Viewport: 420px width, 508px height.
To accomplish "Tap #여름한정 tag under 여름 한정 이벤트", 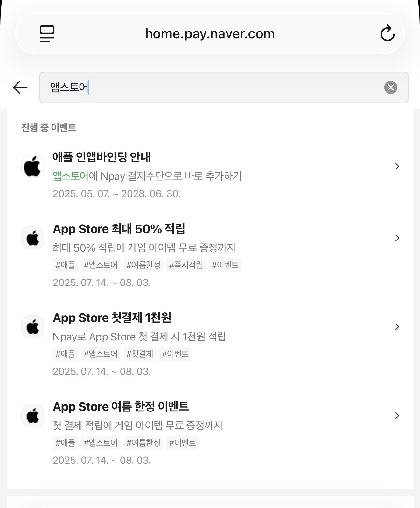I will point(143,443).
